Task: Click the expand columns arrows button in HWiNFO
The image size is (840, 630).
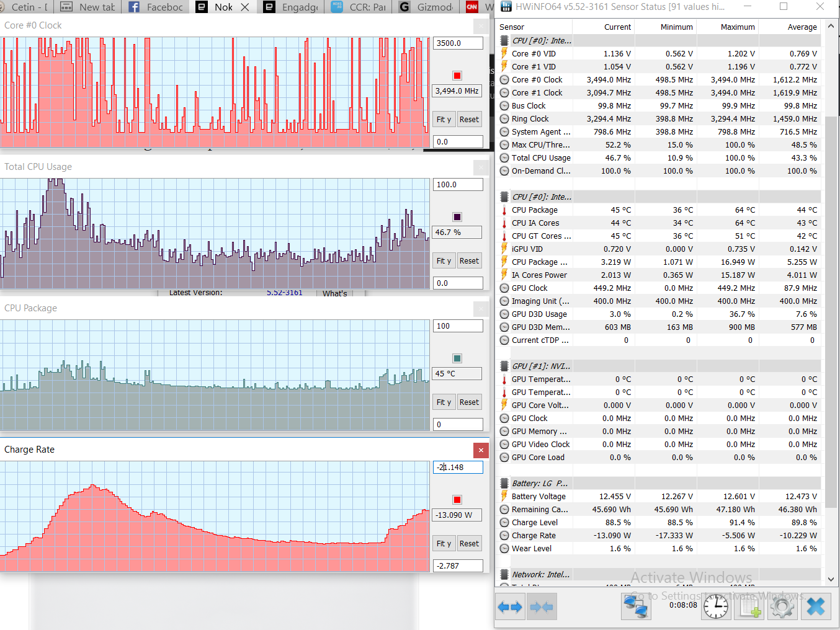Action: point(510,607)
